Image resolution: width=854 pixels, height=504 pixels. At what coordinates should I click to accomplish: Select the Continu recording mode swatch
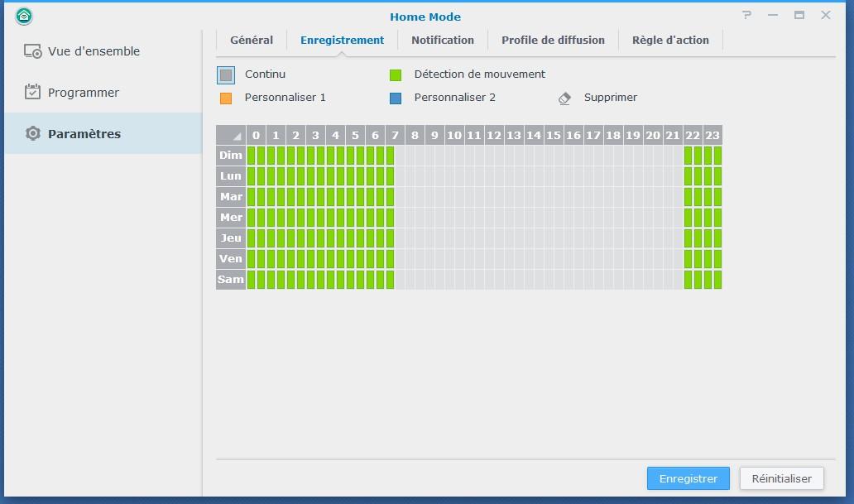(x=226, y=75)
